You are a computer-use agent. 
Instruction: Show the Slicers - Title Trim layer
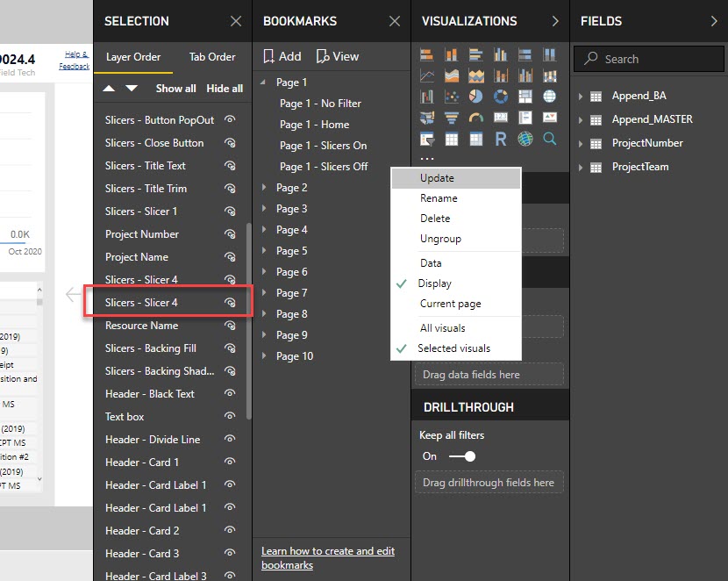230,188
